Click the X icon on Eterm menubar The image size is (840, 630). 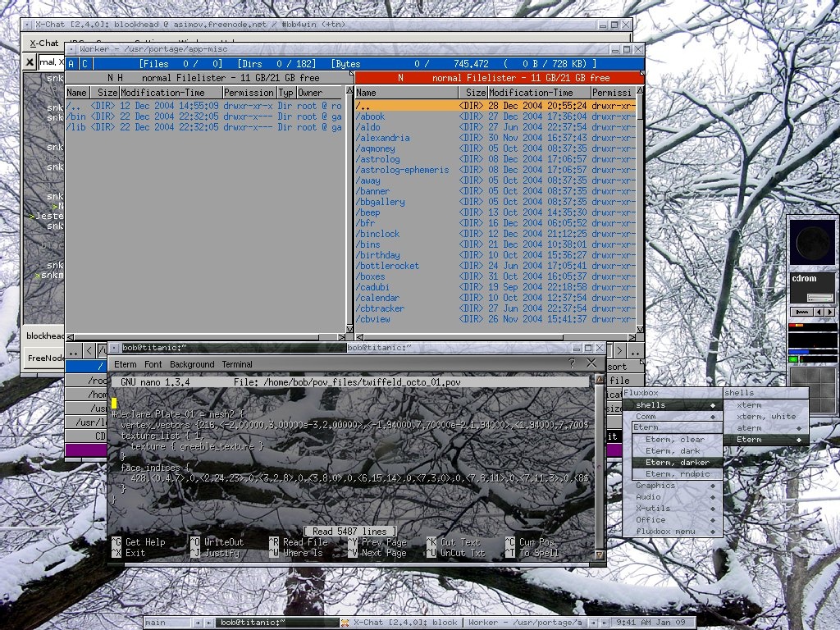pos(591,363)
